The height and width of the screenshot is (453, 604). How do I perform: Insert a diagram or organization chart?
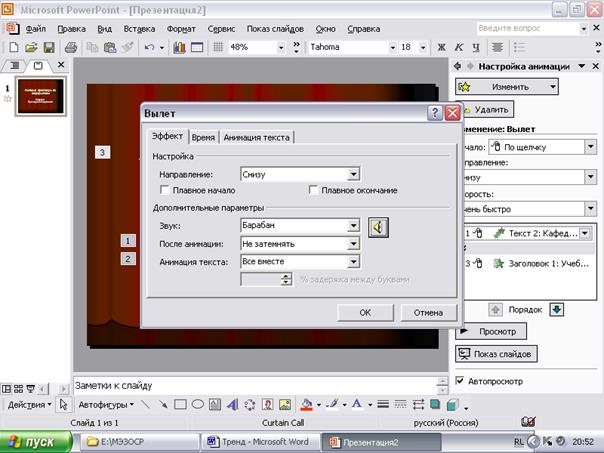pyautogui.click(x=250, y=404)
